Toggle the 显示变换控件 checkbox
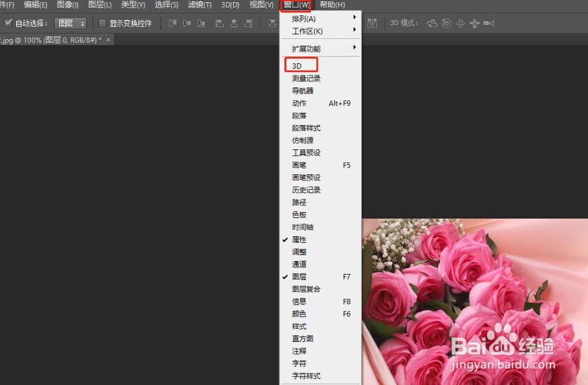Image resolution: width=588 pixels, height=385 pixels. (x=102, y=24)
